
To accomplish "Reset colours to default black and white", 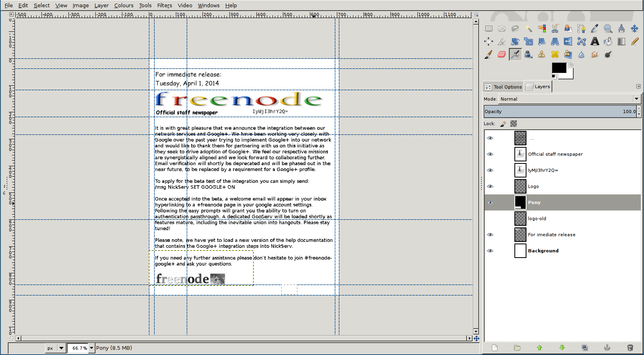I will tap(555, 76).
